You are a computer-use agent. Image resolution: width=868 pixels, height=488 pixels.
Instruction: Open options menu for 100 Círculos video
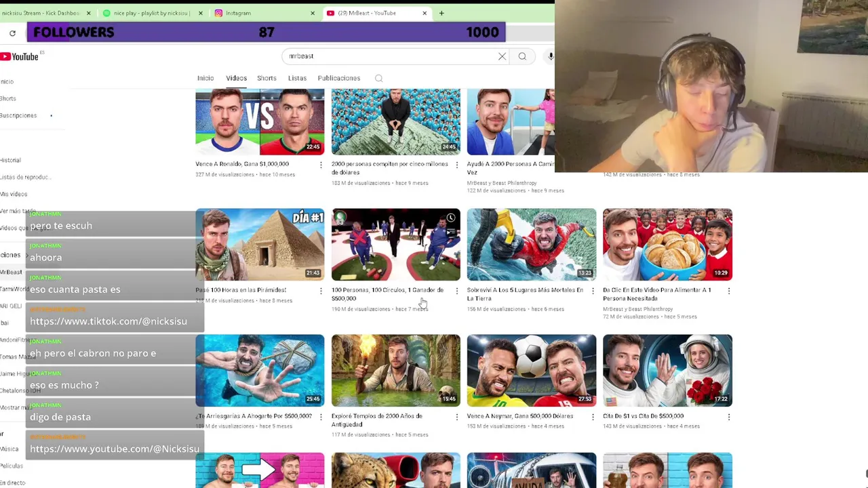coord(456,291)
